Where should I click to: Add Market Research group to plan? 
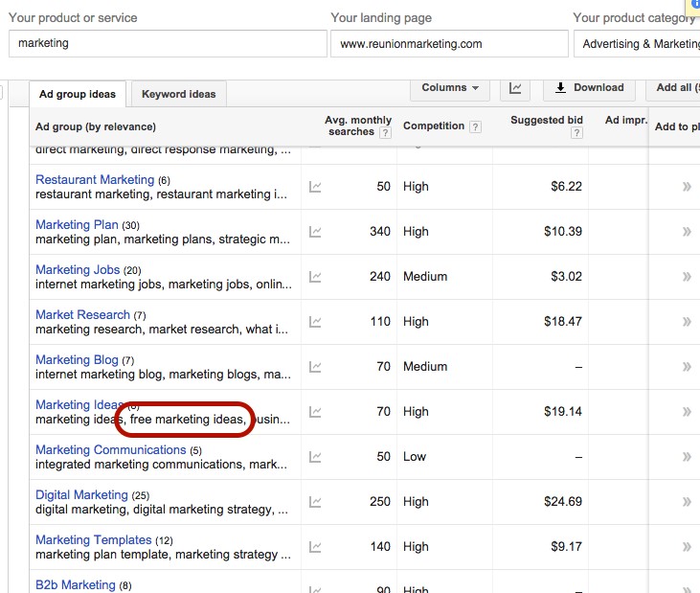687,322
